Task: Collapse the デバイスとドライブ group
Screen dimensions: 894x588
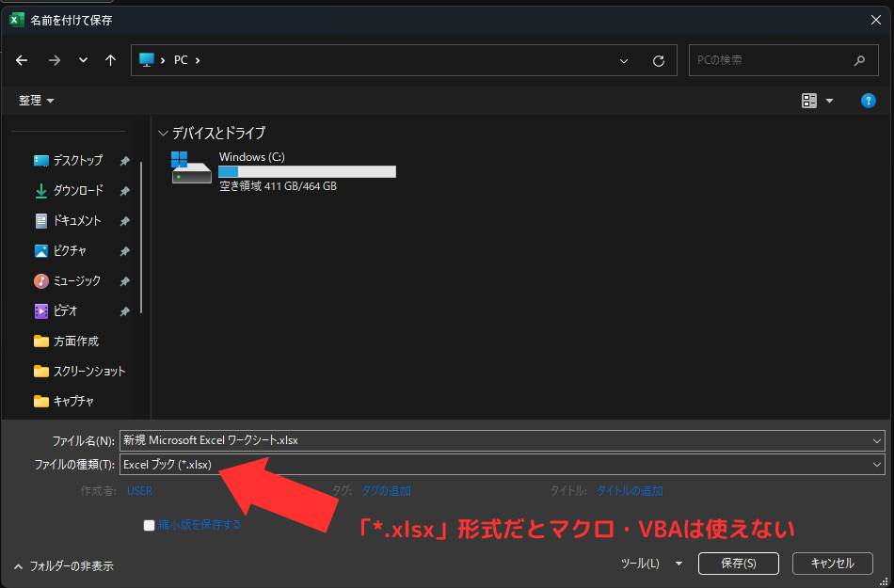Action: point(163,134)
